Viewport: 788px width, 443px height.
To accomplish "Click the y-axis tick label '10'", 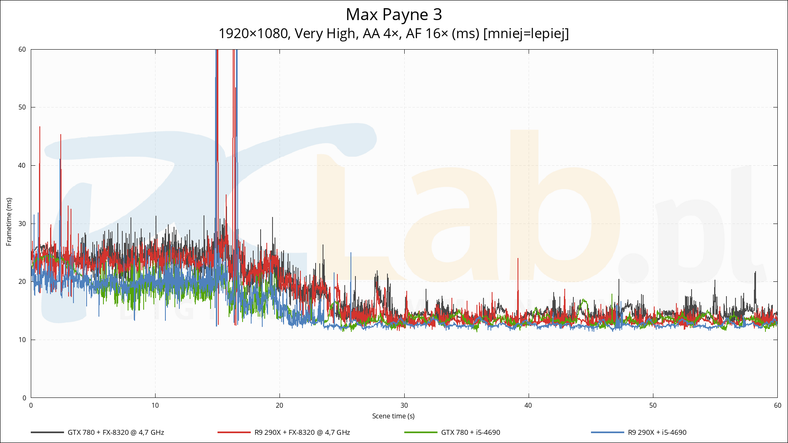I will (x=22, y=340).
